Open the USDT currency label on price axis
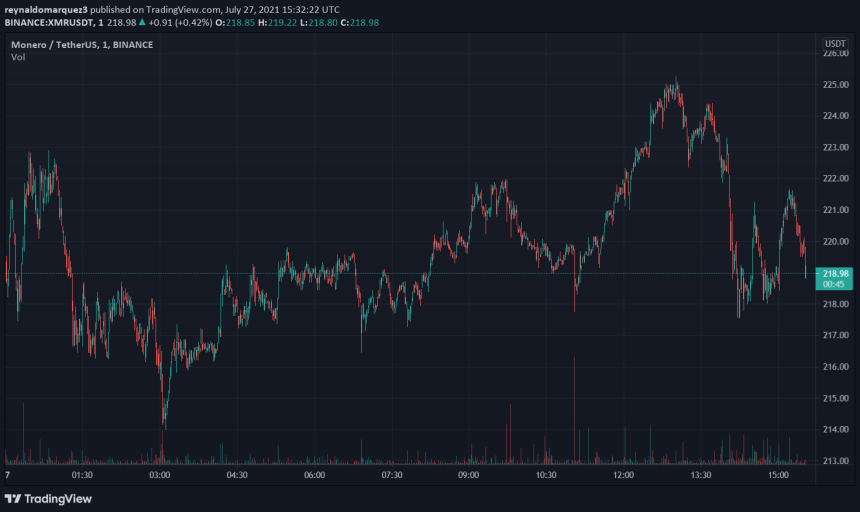The height and width of the screenshot is (512, 860). click(834, 44)
